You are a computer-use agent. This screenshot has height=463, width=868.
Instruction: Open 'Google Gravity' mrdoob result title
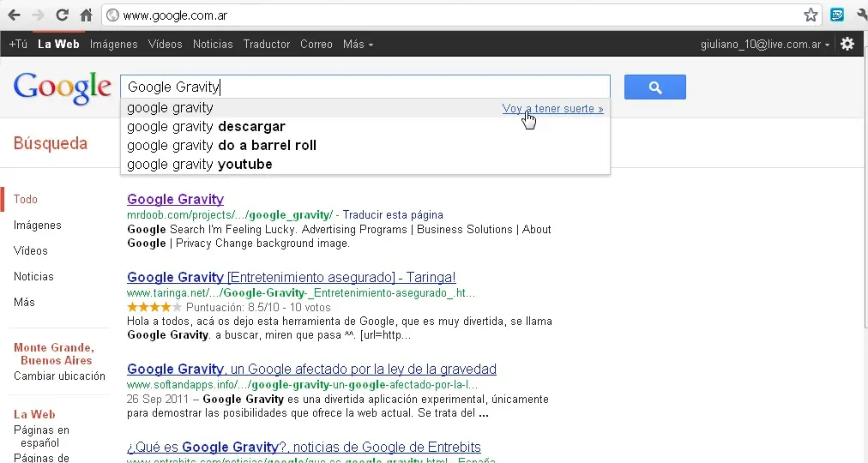pos(176,199)
